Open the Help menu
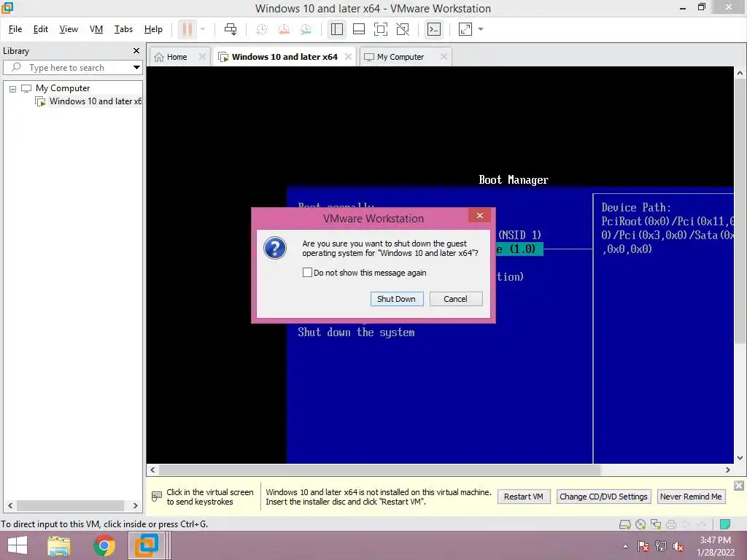 153,29
